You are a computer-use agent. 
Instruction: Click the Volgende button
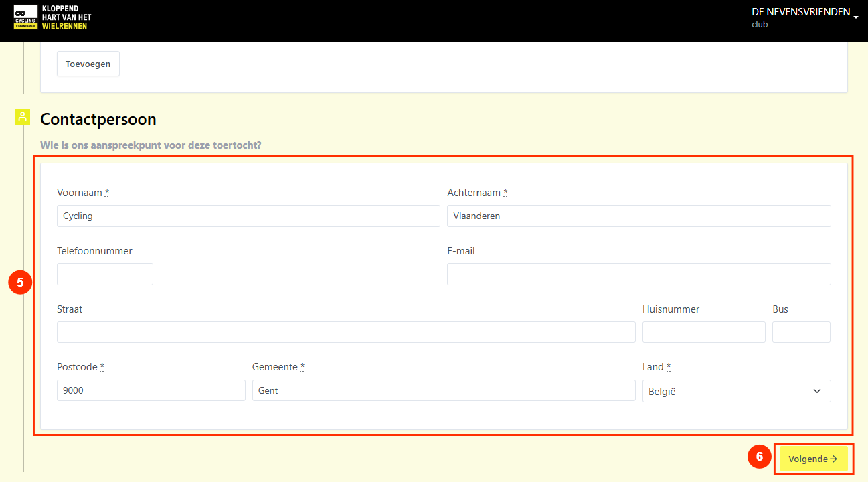point(813,459)
